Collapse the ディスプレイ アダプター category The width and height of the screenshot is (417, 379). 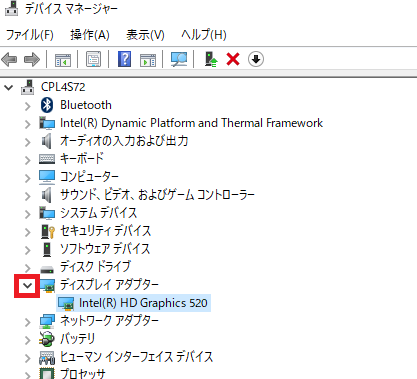point(27,286)
